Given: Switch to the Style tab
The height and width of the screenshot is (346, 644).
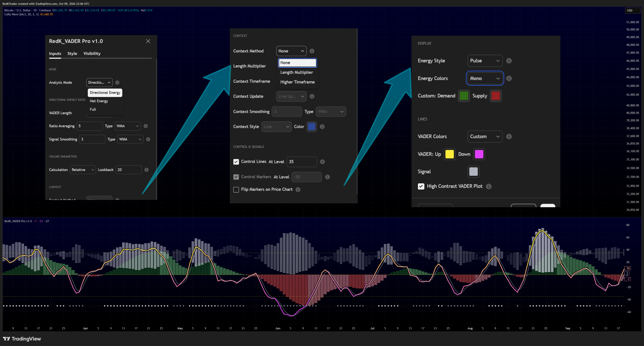Looking at the screenshot, I should [72, 53].
